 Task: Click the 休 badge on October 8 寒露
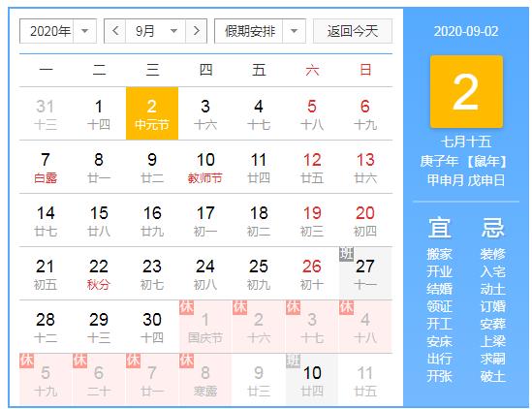tap(187, 361)
